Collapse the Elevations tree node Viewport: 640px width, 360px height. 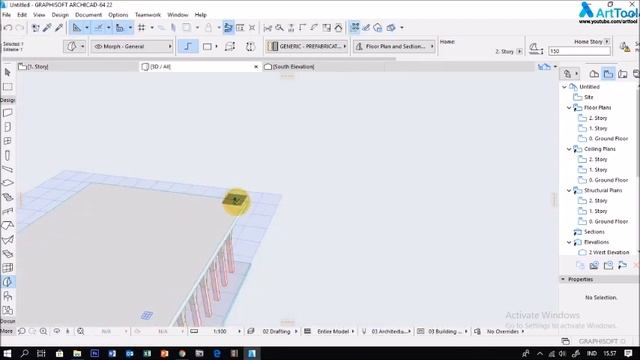coord(569,242)
